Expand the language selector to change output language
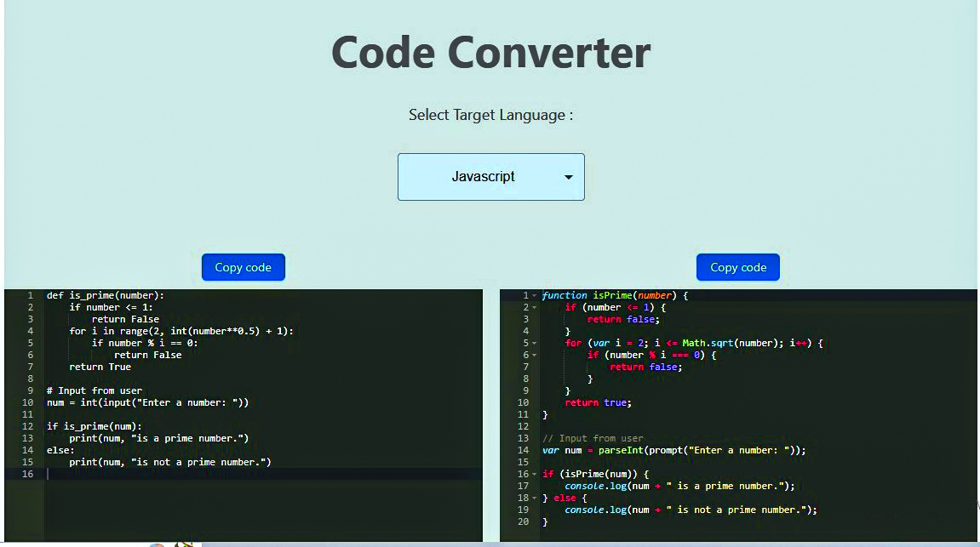Image resolution: width=980 pixels, height=547 pixels. tap(490, 176)
